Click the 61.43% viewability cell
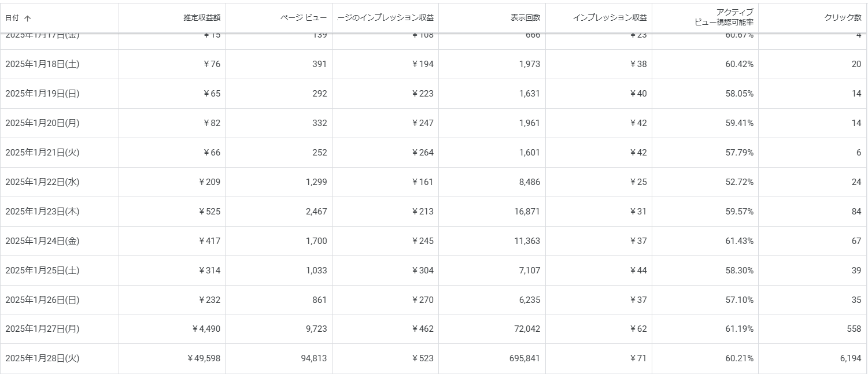The height and width of the screenshot is (374, 868). [740, 241]
